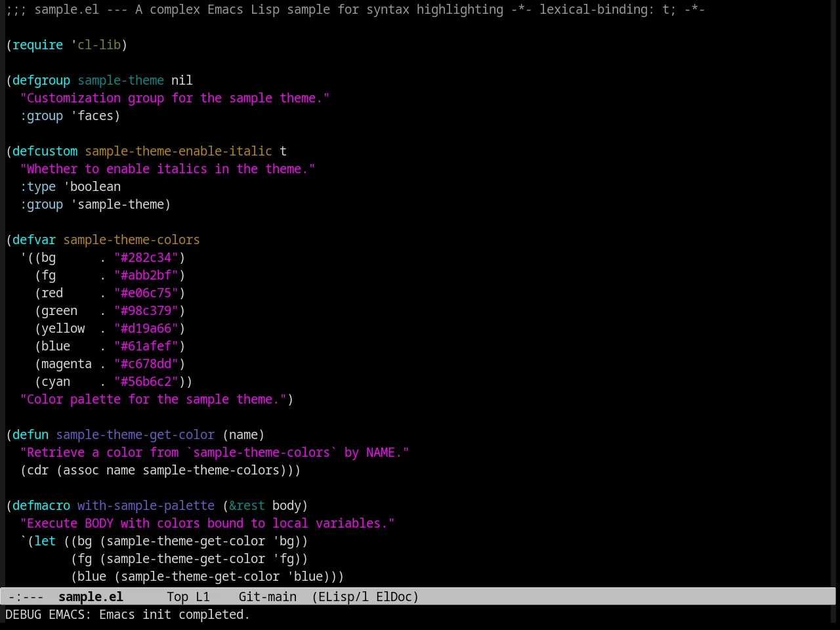Click the "#98c379" green color string
This screenshot has width=840, height=630.
tap(146, 310)
